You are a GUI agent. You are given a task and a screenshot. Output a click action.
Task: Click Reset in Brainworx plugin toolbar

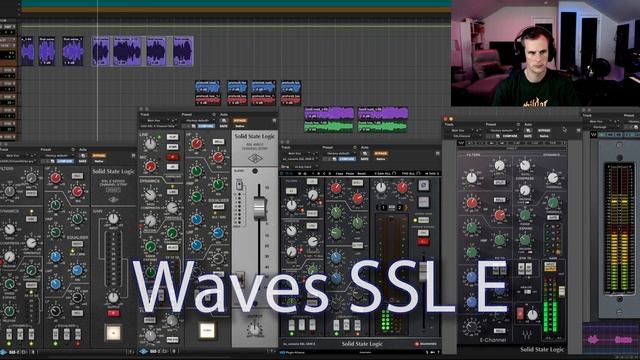pyautogui.click(x=361, y=173)
